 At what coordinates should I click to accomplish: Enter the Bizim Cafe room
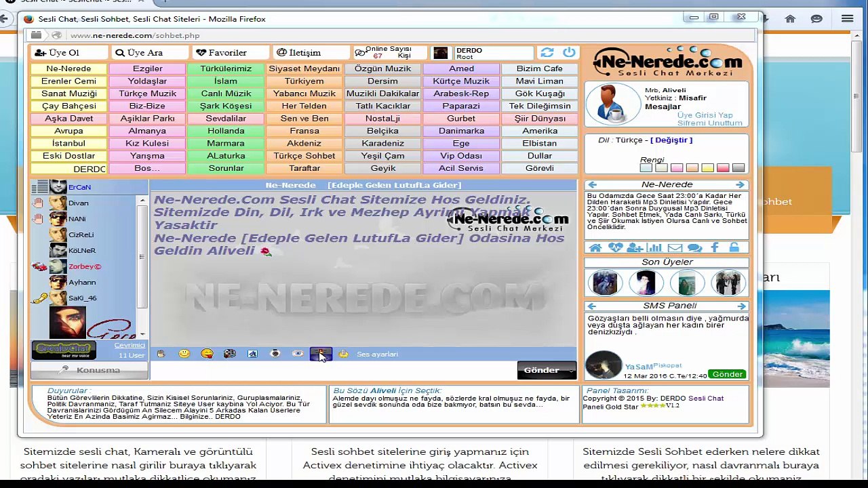click(539, 68)
